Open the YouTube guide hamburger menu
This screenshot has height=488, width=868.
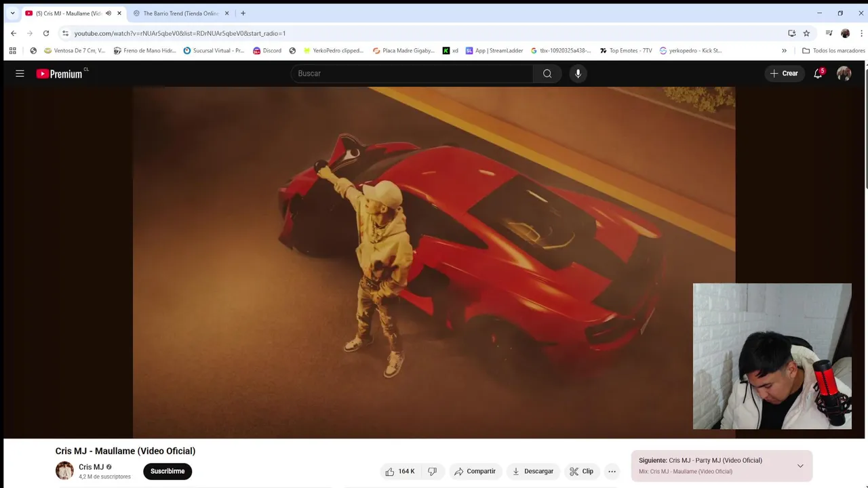point(20,73)
